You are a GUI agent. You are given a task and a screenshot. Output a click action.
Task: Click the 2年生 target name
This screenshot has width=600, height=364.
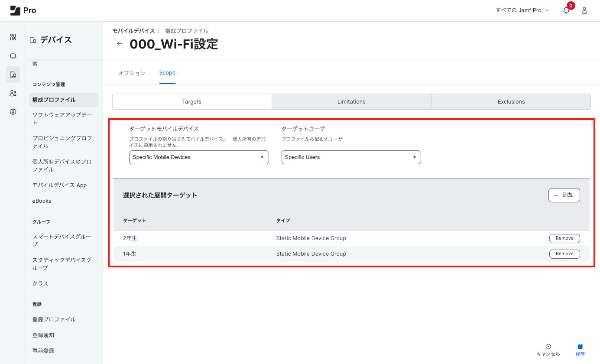pyautogui.click(x=130, y=238)
